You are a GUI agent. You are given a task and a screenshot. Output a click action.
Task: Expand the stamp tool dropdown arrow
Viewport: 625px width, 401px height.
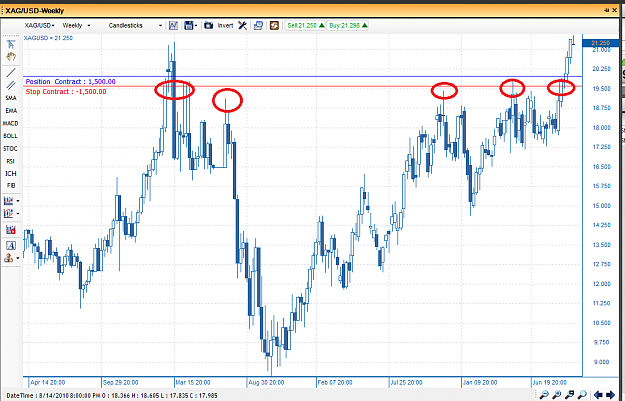(18, 258)
